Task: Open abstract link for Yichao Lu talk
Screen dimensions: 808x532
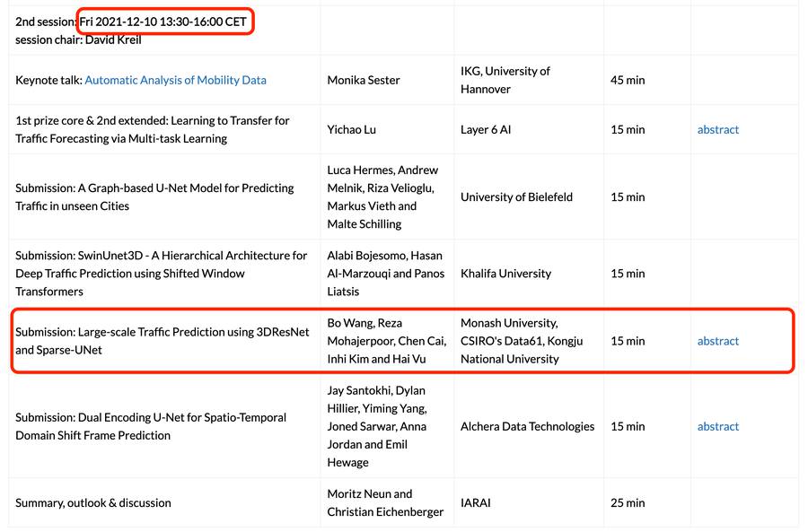Action: [x=718, y=129]
